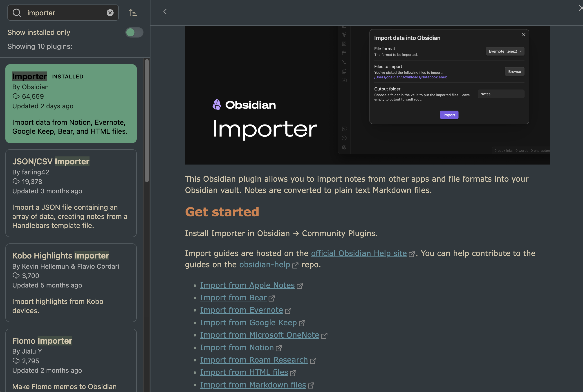Click "Updated 2 months ago" text
Viewport: 583px width, 392px height.
tap(47, 370)
